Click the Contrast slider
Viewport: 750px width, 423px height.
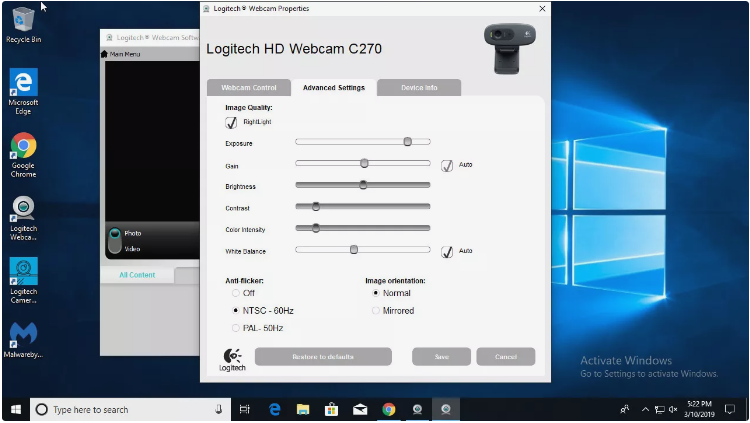click(363, 206)
